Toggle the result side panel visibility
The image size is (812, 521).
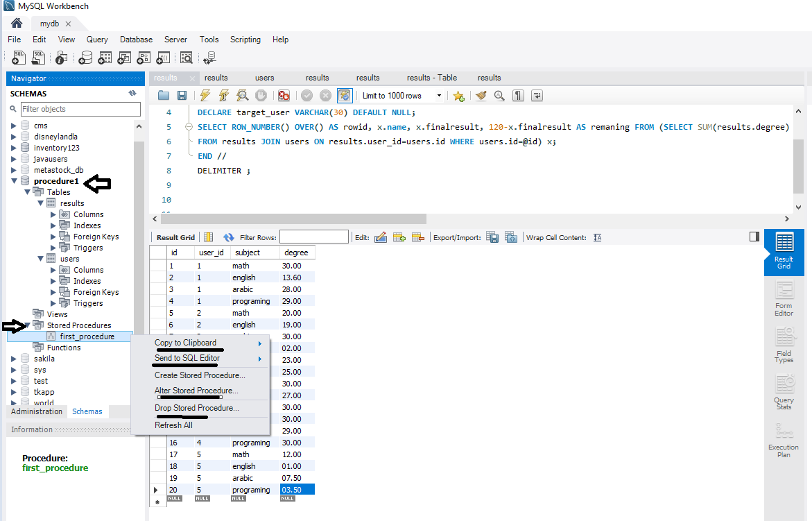(754, 237)
